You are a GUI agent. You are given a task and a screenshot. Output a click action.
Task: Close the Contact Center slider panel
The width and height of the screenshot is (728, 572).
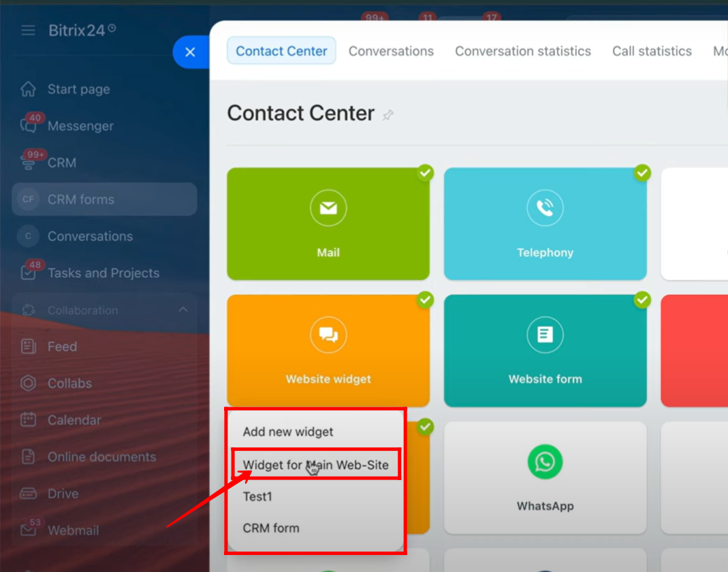point(190,52)
